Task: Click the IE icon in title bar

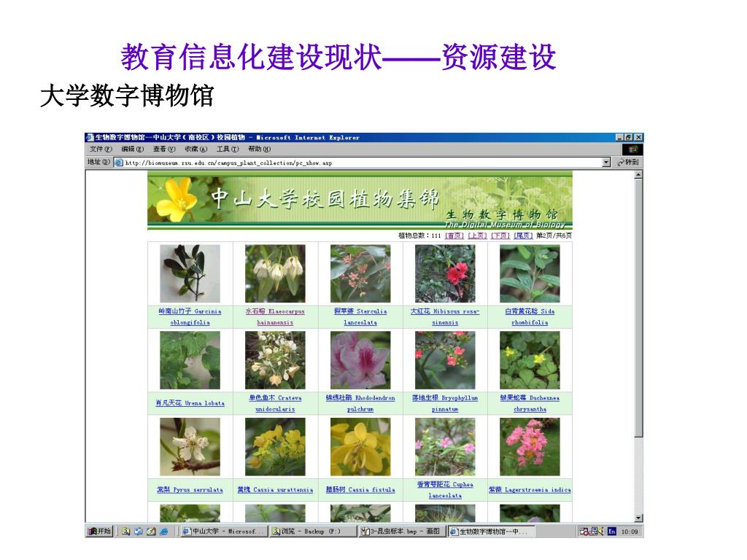Action: pos(90,138)
